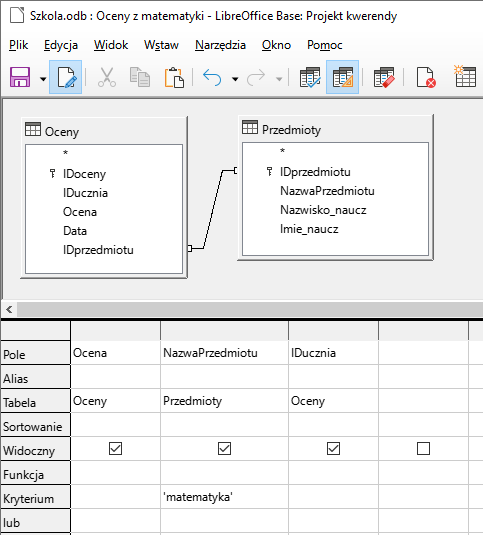The image size is (483, 535).
Task: Uncheck Widoczny for the IDucznia column
Action: 333,448
